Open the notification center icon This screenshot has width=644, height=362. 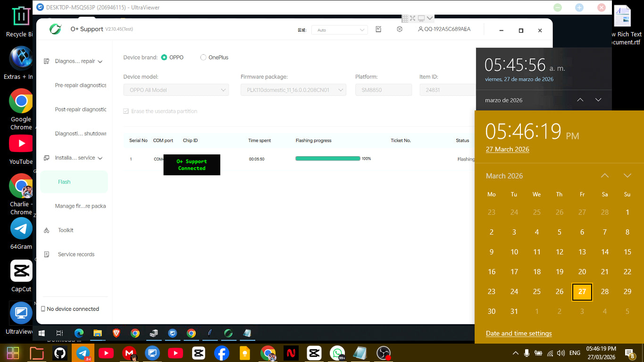click(x=629, y=353)
